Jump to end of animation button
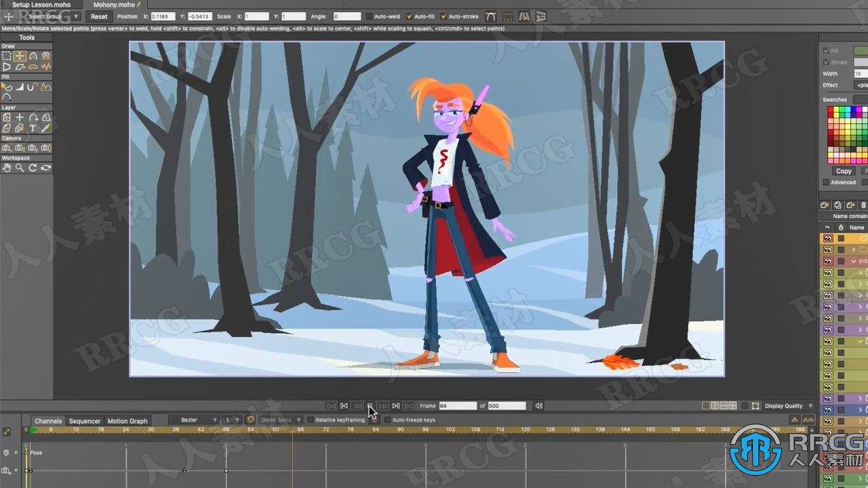This screenshot has height=488, width=868. (x=396, y=406)
